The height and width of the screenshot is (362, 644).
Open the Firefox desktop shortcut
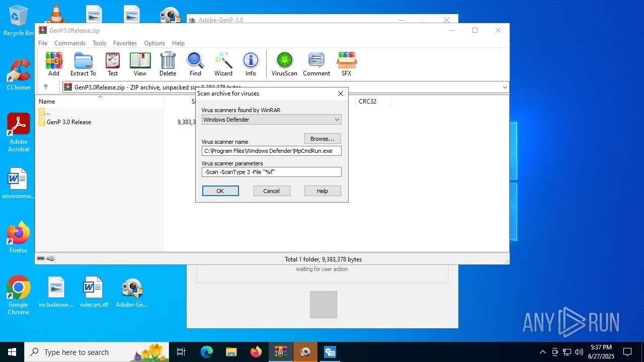tap(18, 237)
